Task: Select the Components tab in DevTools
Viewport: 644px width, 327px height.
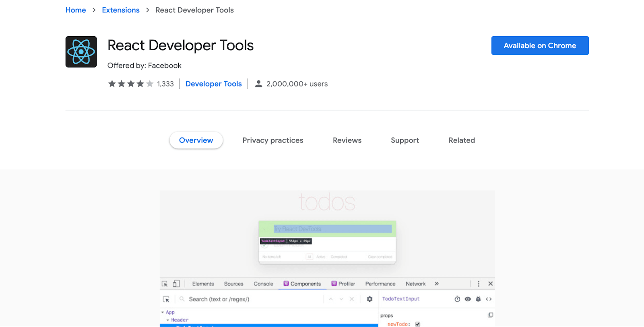Action: [x=302, y=284]
